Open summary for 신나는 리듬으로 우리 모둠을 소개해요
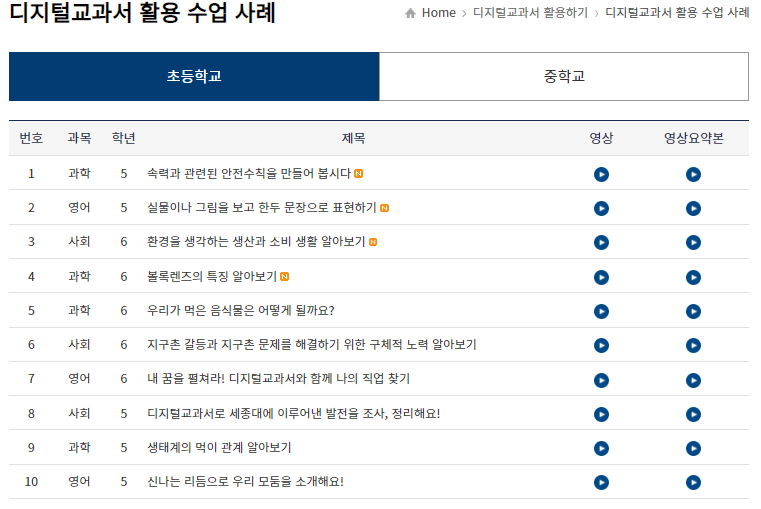Image resolution: width=761 pixels, height=509 pixels. pos(693,482)
